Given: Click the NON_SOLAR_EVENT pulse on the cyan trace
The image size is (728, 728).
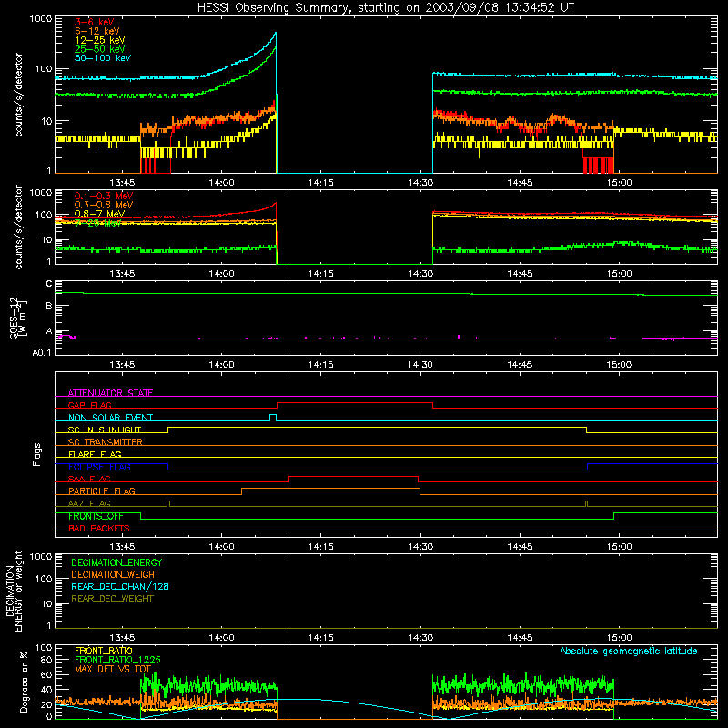Looking at the screenshot, I should [x=273, y=418].
